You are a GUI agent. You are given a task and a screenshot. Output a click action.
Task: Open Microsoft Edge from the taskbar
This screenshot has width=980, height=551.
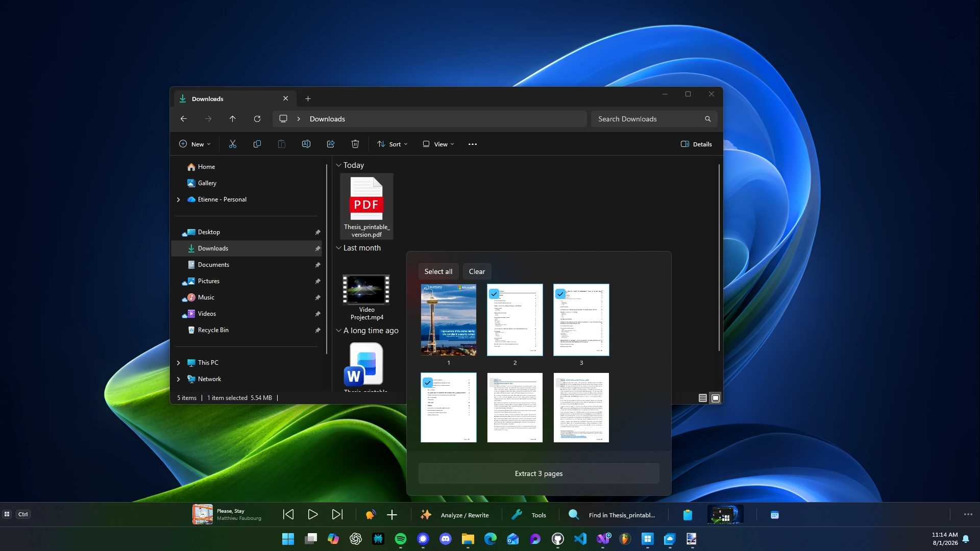(491, 539)
